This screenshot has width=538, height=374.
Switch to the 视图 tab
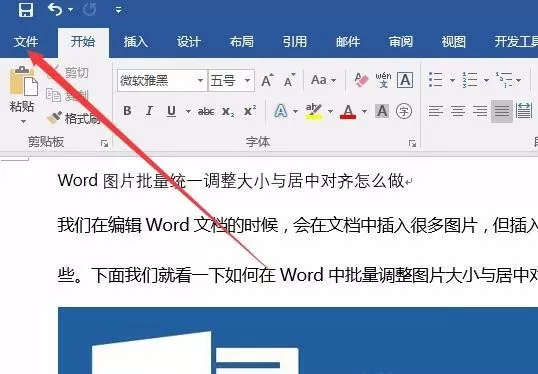point(454,42)
